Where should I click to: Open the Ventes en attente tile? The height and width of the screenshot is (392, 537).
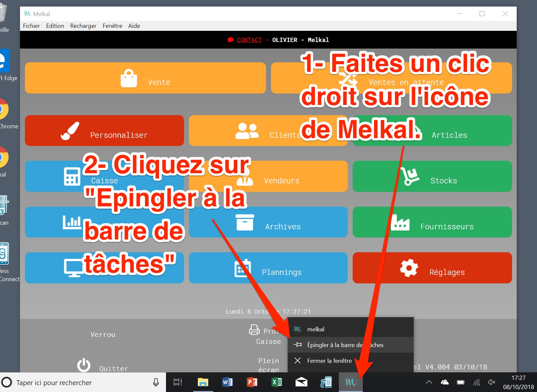pyautogui.click(x=391, y=78)
